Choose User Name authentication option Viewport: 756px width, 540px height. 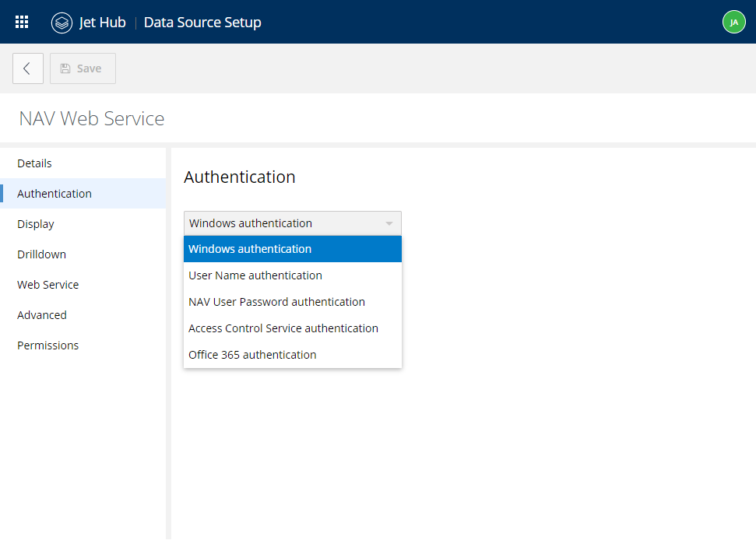click(292, 275)
